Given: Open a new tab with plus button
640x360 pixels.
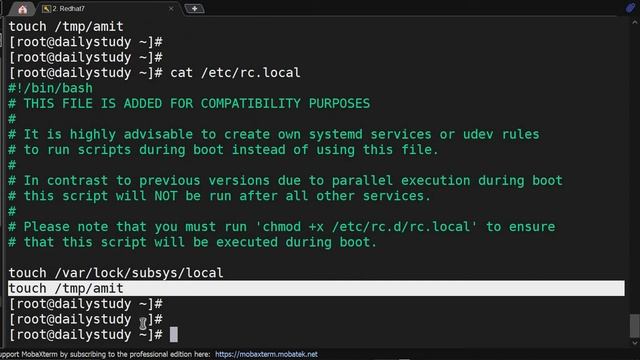Looking at the screenshot, I should click(x=194, y=9).
